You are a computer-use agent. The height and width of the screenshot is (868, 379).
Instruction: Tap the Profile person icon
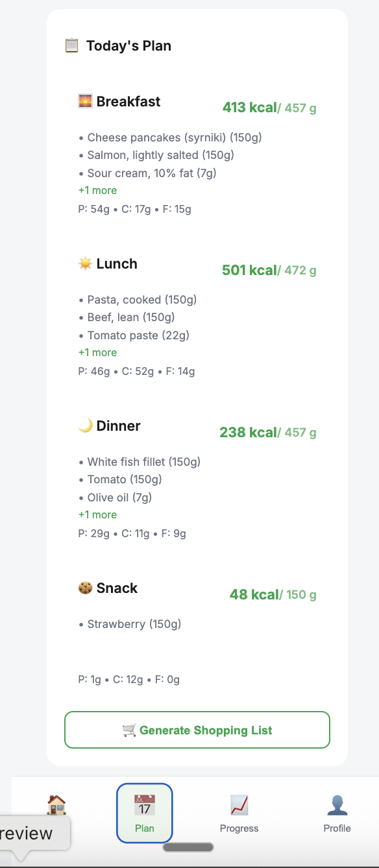tap(337, 804)
